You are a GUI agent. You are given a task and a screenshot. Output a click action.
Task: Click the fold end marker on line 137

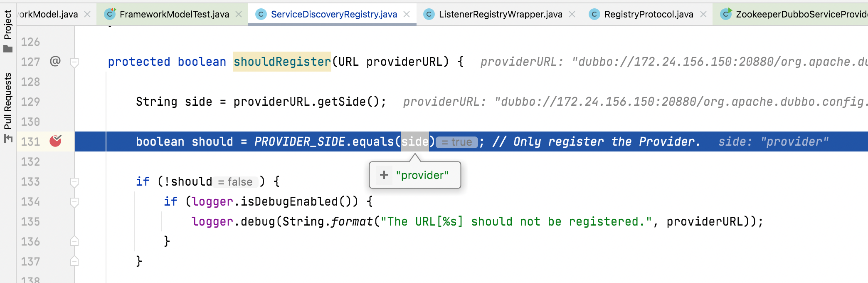click(74, 261)
